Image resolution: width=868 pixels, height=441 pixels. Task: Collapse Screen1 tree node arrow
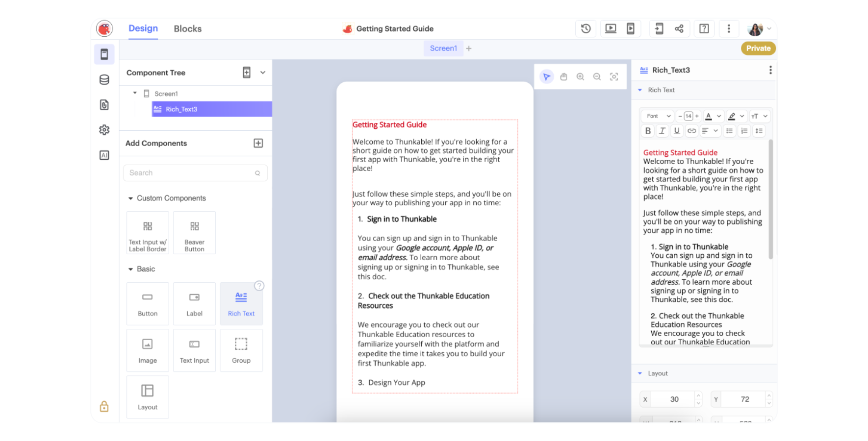135,93
